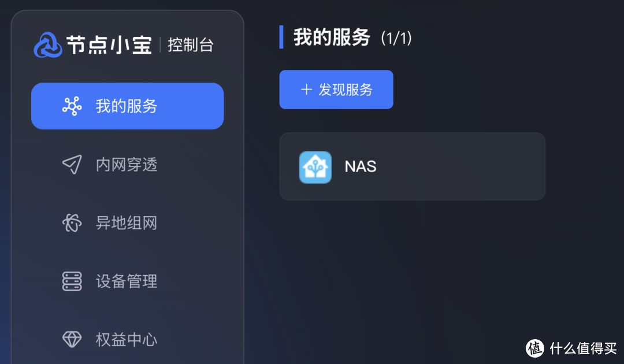Image resolution: width=624 pixels, height=364 pixels.
Task: Go to 权益中心 section
Action: (127, 340)
